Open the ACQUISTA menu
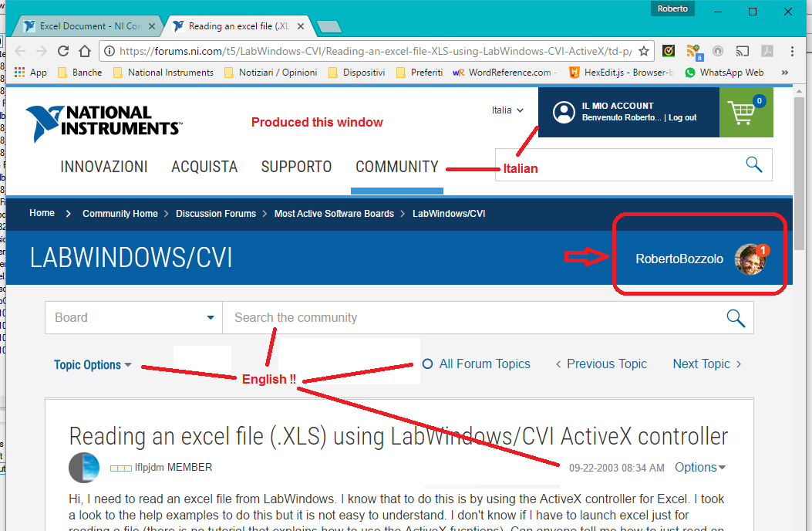The image size is (812, 531). point(204,167)
